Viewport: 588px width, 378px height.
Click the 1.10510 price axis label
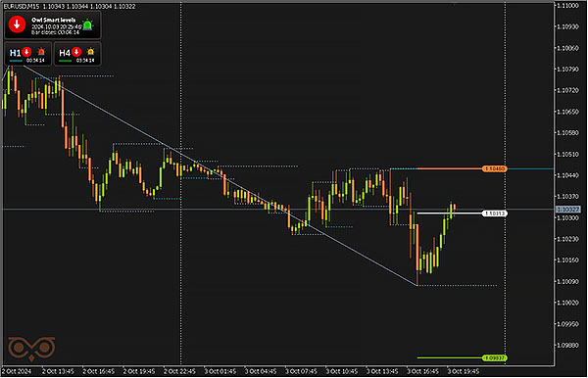(567, 154)
